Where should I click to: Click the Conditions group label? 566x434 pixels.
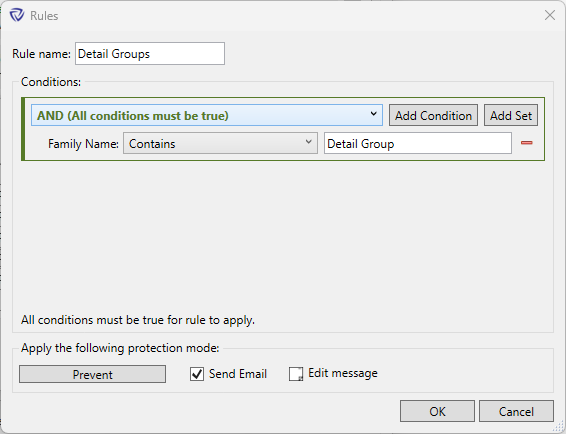(x=51, y=82)
